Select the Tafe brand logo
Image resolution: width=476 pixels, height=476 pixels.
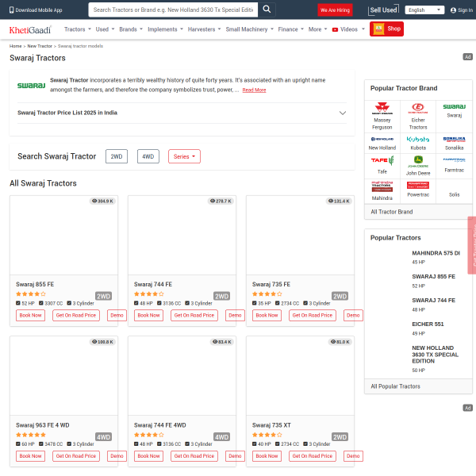click(382, 160)
